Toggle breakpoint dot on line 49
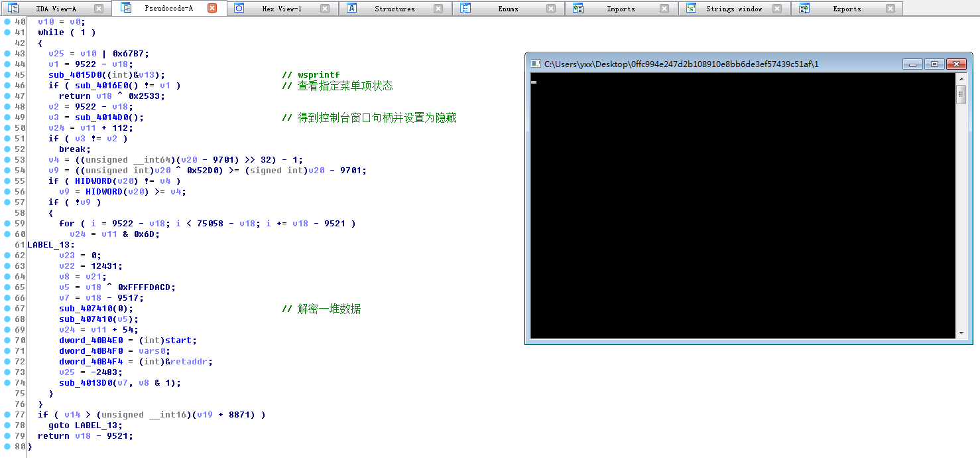 click(x=7, y=117)
